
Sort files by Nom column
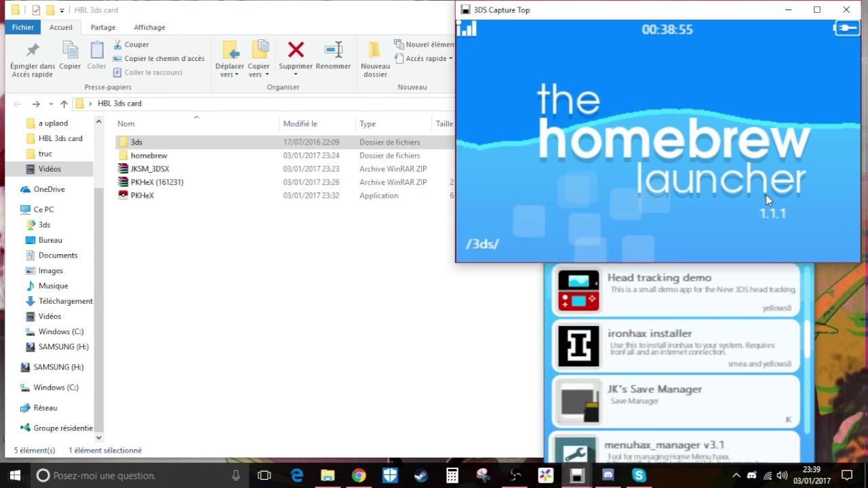point(196,124)
